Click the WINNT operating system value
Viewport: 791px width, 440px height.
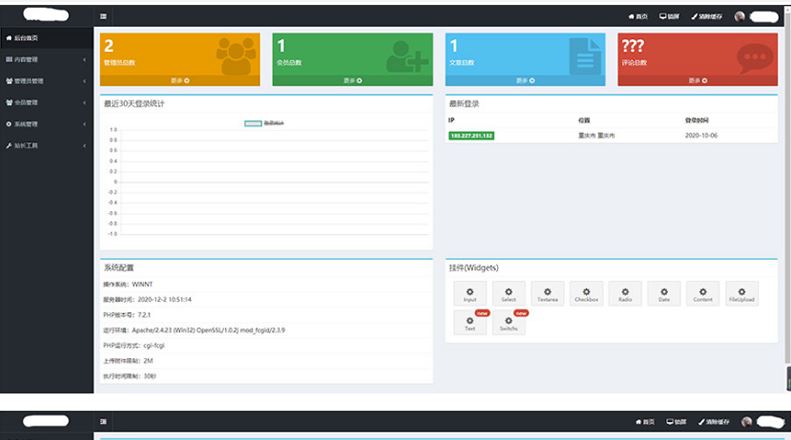pos(142,285)
